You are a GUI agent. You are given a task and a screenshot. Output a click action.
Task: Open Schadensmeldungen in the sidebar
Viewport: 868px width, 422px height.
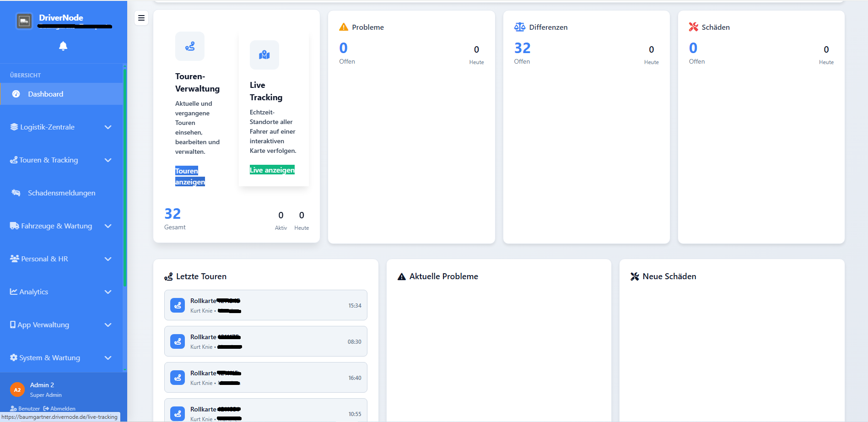(61, 193)
